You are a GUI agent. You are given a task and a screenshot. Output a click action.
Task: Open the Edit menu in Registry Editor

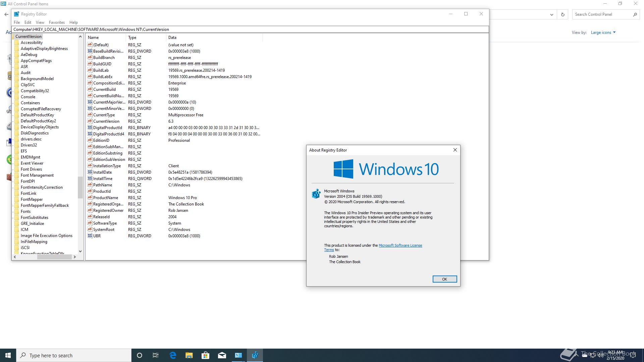(x=28, y=22)
